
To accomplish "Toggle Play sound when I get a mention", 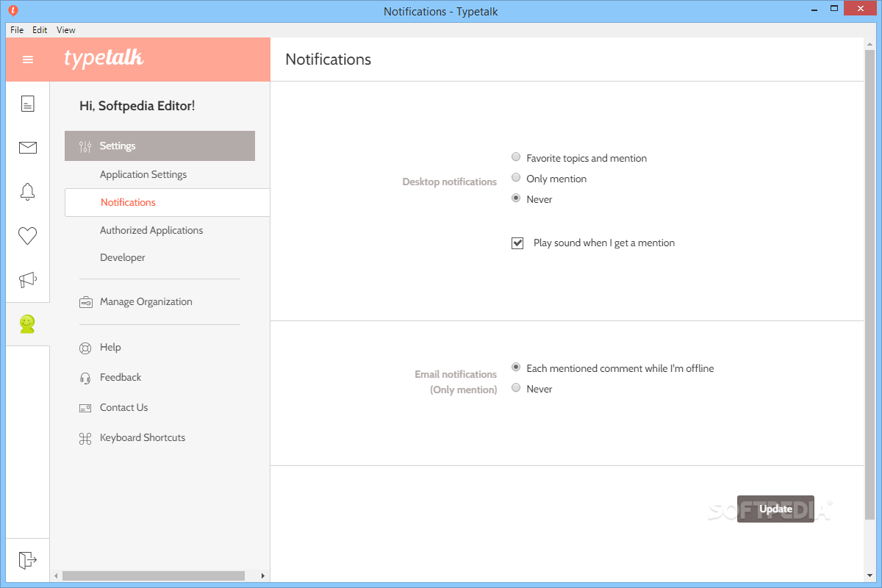I will [517, 243].
